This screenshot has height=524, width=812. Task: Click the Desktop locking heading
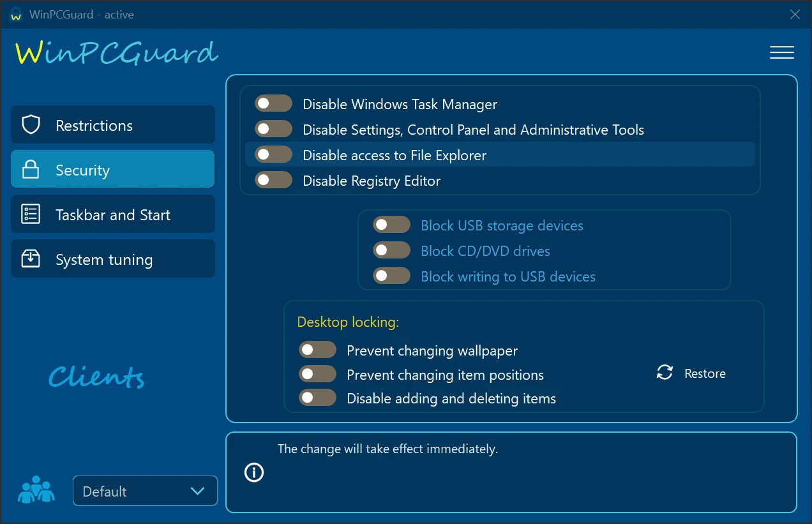point(348,322)
